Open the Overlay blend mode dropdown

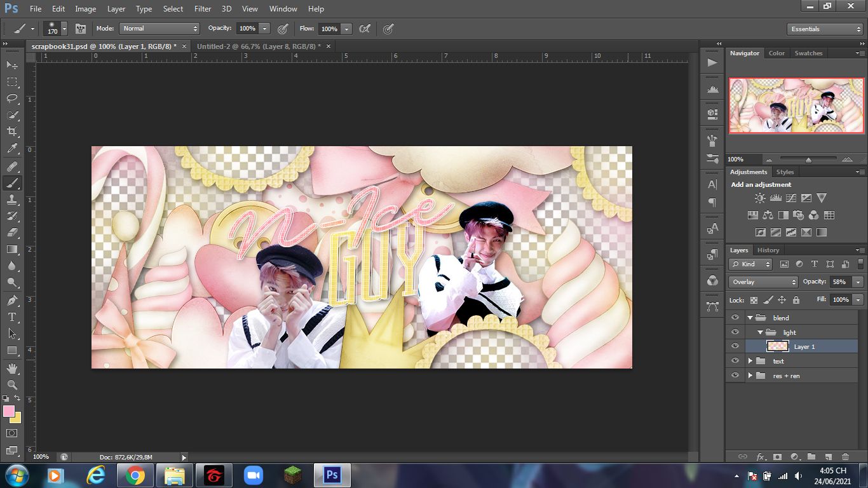tap(763, 282)
